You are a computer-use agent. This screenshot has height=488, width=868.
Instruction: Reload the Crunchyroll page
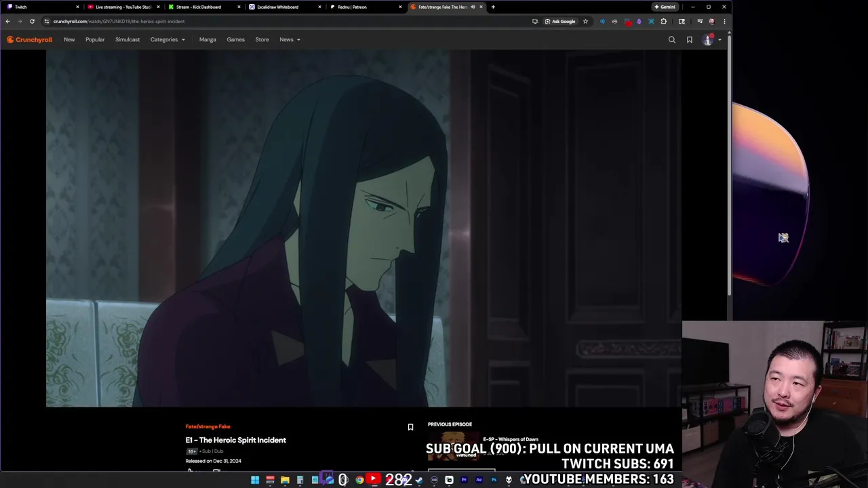[x=32, y=21]
